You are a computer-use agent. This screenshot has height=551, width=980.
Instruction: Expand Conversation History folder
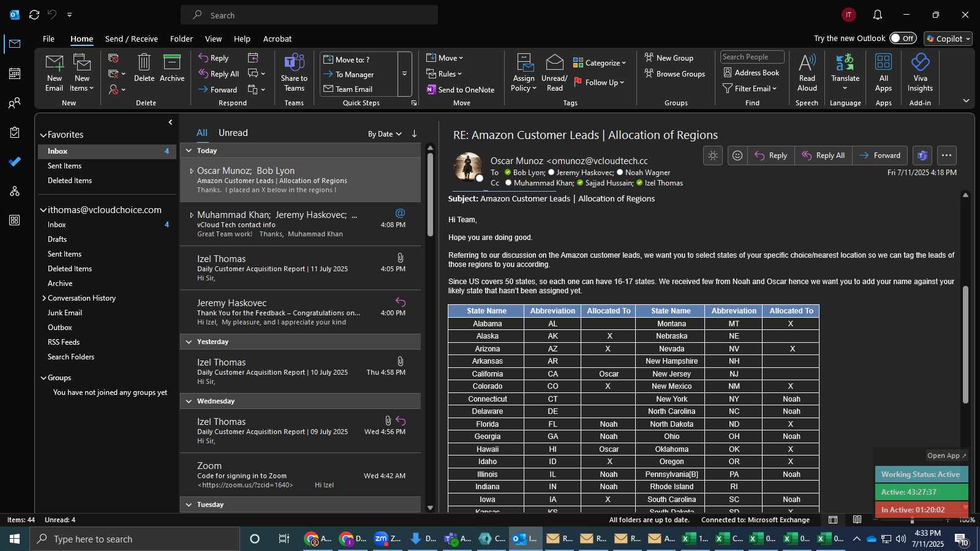tap(43, 298)
